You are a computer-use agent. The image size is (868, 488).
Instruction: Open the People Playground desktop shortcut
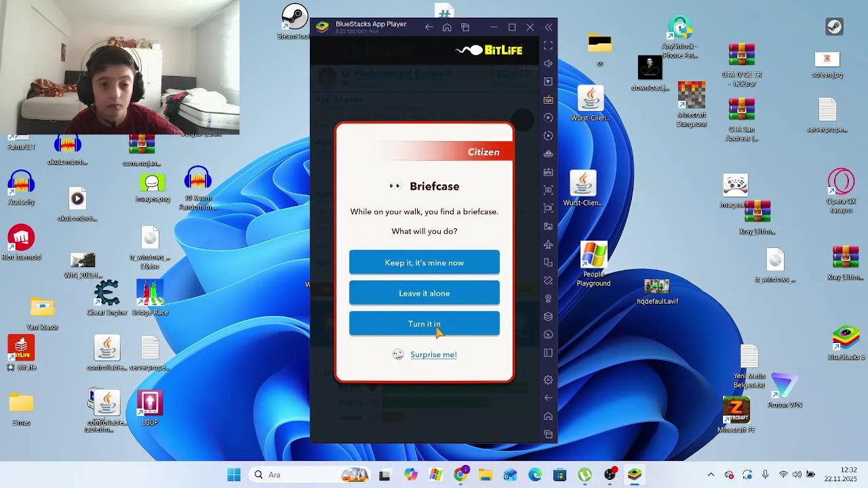click(594, 264)
